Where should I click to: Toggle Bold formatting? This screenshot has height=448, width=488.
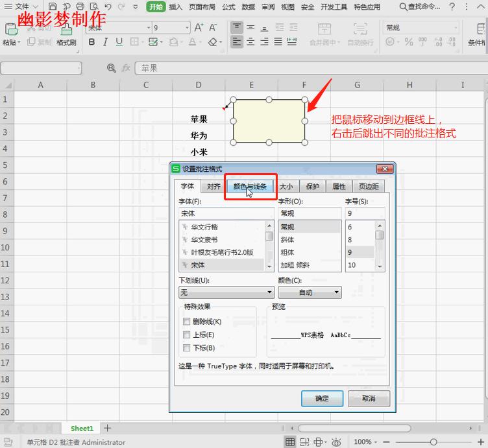91,41
